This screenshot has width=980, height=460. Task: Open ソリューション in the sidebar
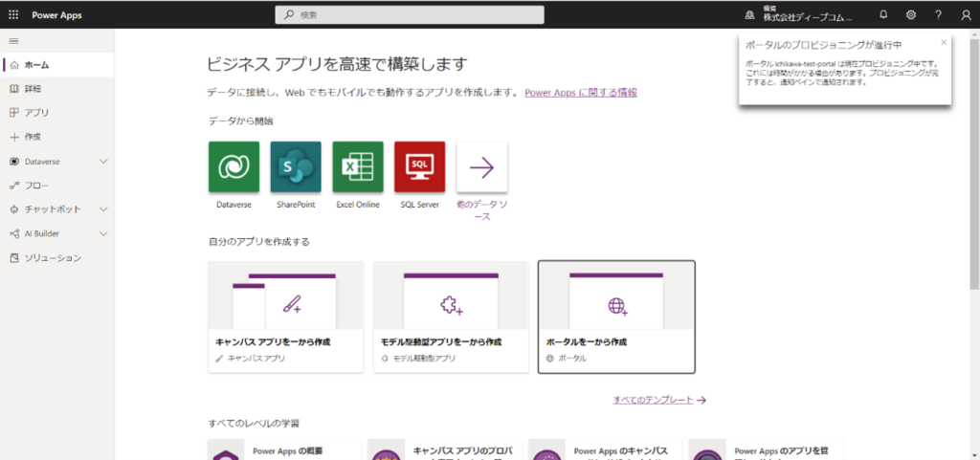[x=53, y=258]
